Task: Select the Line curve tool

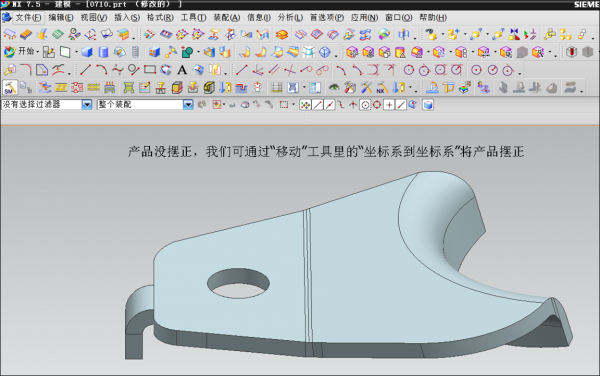Action: point(85,70)
